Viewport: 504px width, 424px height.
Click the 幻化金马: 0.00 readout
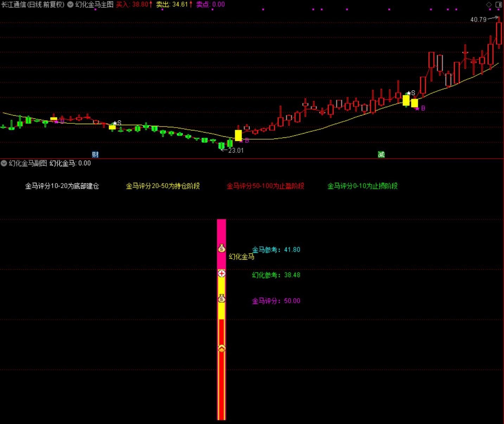[70, 163]
